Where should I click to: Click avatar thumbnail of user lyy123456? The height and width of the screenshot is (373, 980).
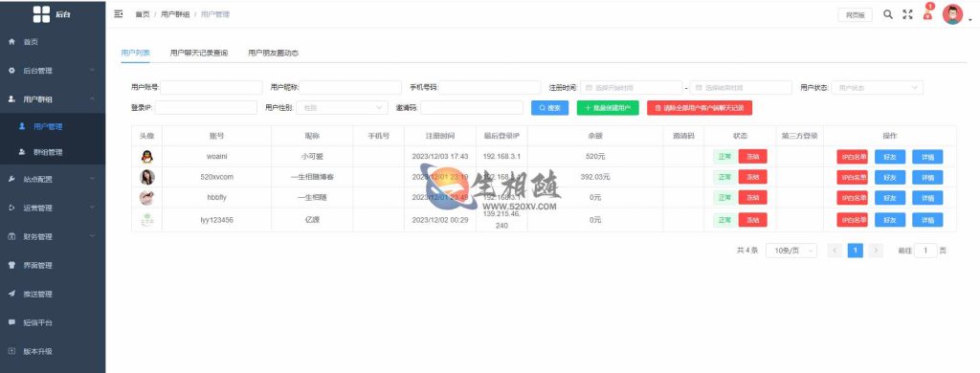(x=146, y=220)
